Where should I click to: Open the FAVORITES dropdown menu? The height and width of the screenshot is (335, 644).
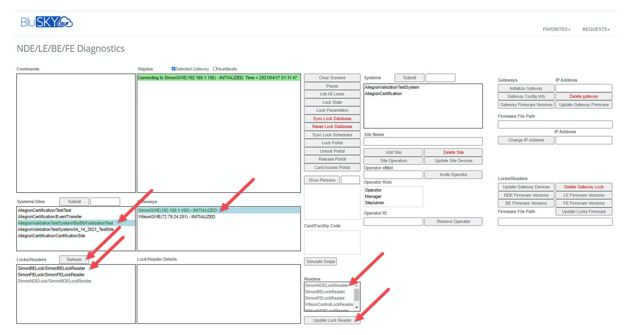click(556, 29)
